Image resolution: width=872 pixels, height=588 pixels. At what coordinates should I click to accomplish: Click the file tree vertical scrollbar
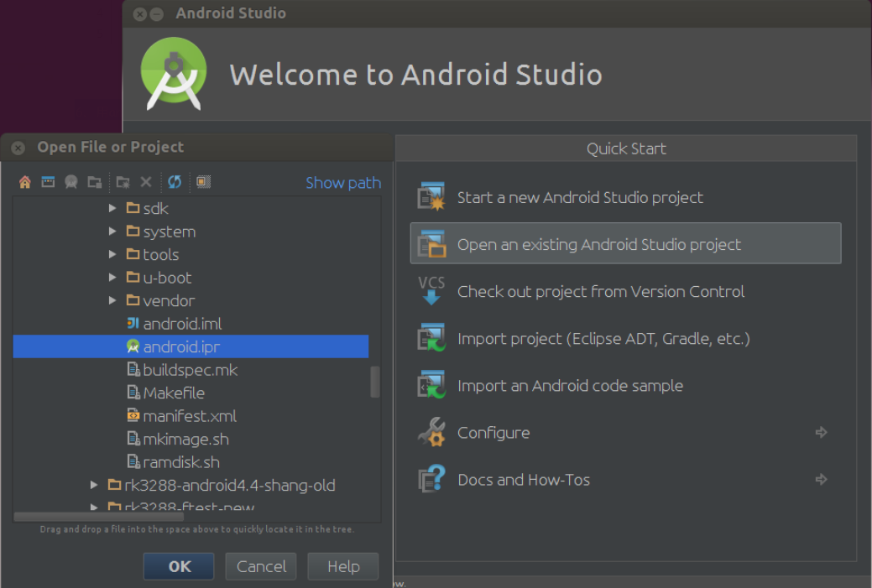click(x=375, y=382)
